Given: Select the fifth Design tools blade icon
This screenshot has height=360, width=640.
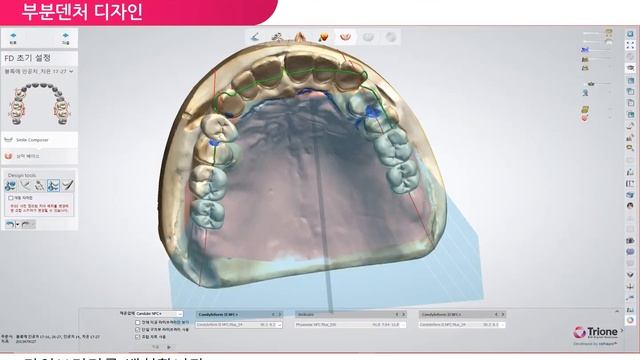Looking at the screenshot, I should tap(68, 186).
